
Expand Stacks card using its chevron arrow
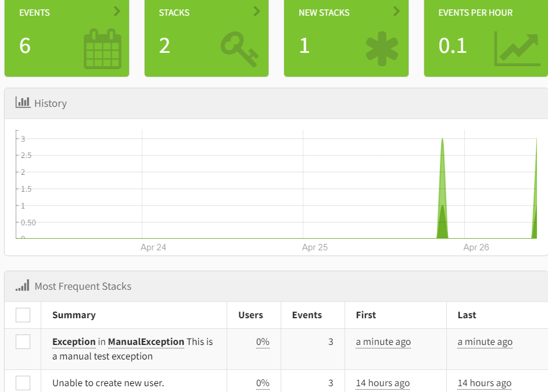(x=257, y=11)
